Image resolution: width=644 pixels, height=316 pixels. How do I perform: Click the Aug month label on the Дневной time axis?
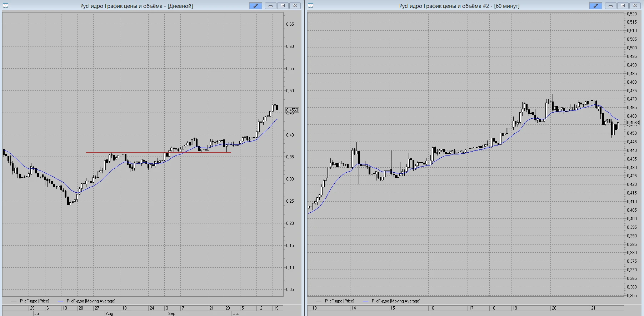(109, 313)
